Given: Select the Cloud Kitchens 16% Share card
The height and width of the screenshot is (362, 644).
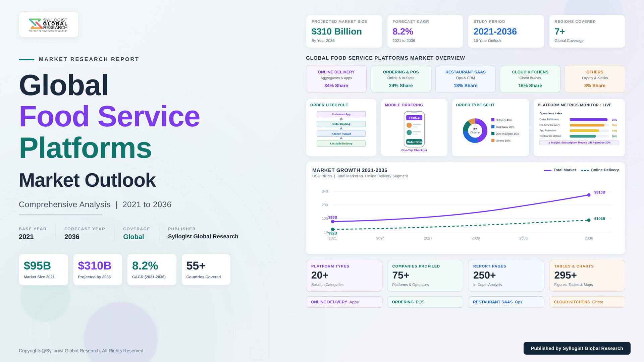Looking at the screenshot, I should click(x=530, y=79).
